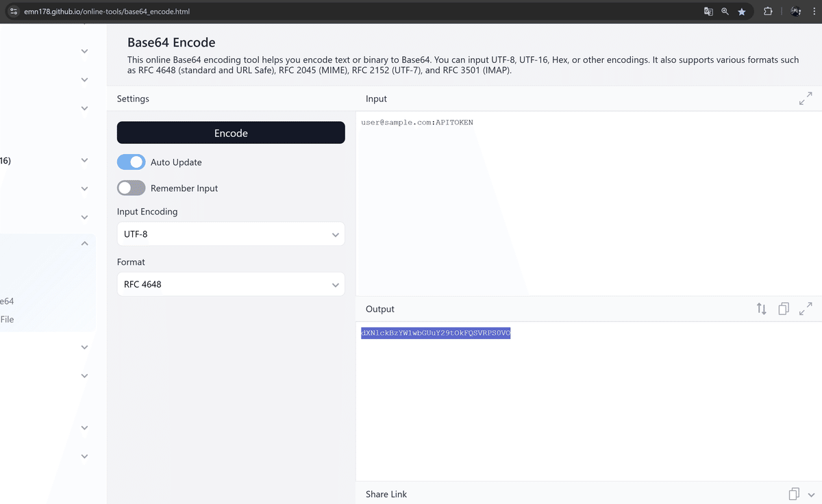Open the Input Encoding UTF-8 dropdown
The image size is (822, 504).
pyautogui.click(x=231, y=234)
